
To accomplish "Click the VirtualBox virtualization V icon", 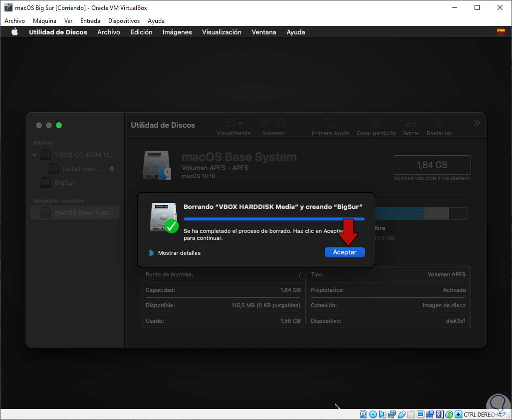I will pyautogui.click(x=439, y=415).
